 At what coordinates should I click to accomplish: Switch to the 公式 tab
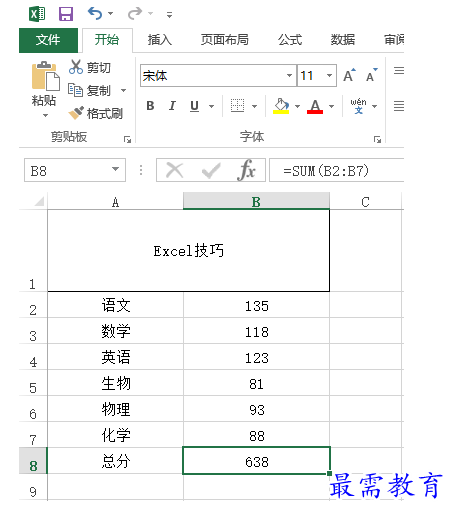(x=290, y=40)
